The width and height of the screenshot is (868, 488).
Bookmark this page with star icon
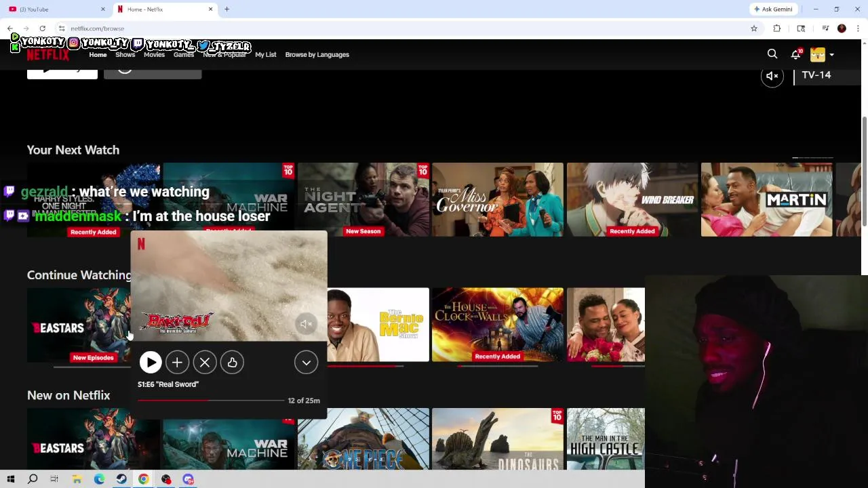click(x=753, y=28)
